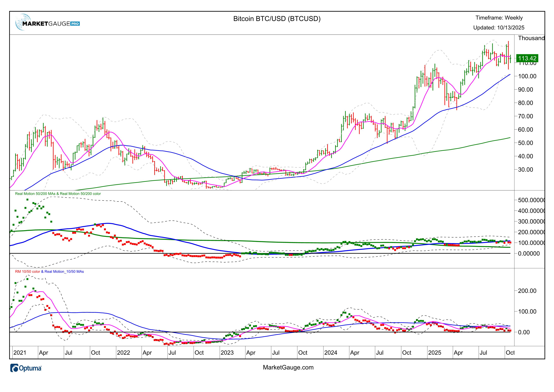The image size is (554, 392).
Task: Click the PRO badge in the logo
Action: click(x=75, y=24)
